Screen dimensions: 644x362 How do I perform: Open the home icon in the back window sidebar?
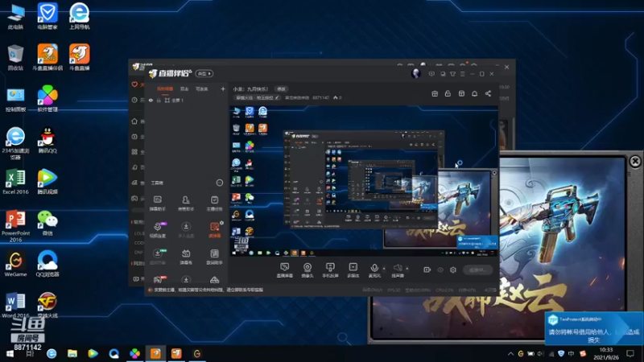[134, 121]
